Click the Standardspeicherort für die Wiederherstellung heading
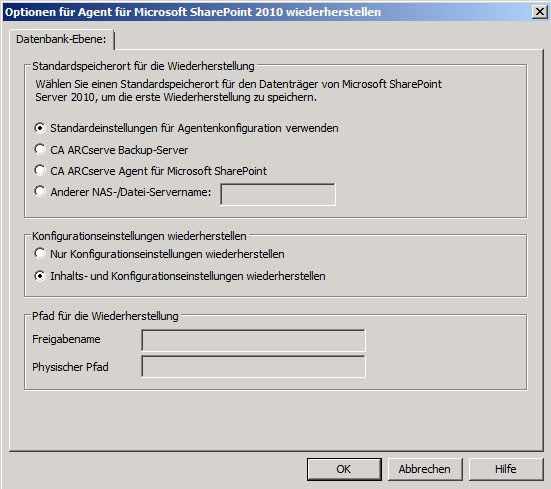The height and width of the screenshot is (489, 551). pyautogui.click(x=143, y=66)
